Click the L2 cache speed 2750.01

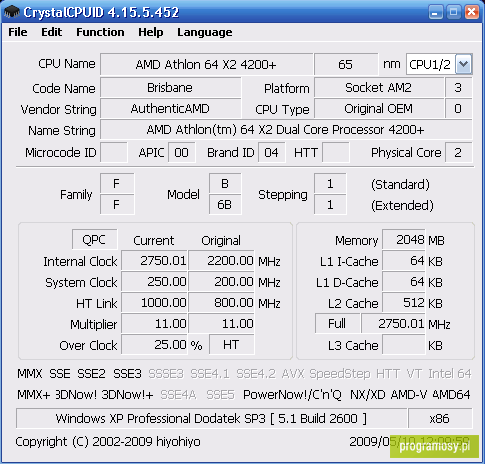point(394,323)
